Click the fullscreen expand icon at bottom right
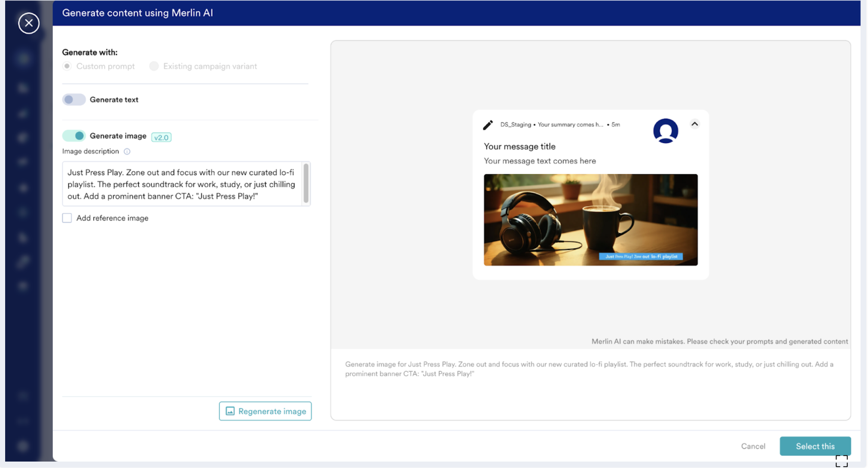 pos(841,461)
